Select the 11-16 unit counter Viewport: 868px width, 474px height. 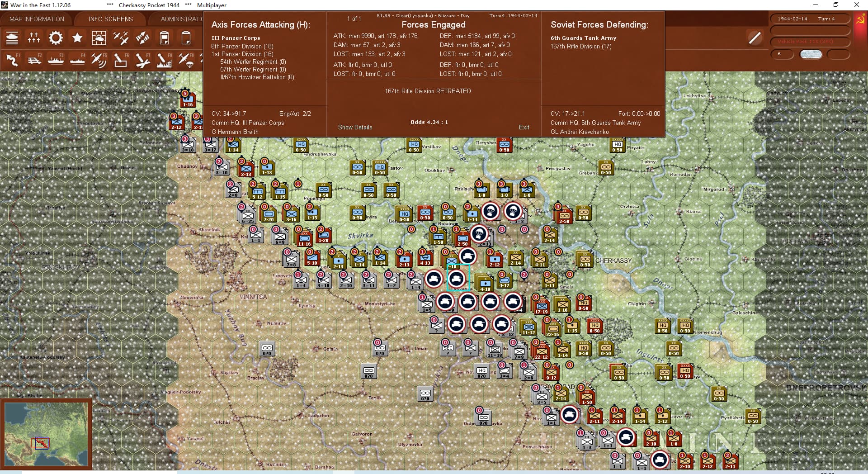pyautogui.click(x=304, y=238)
